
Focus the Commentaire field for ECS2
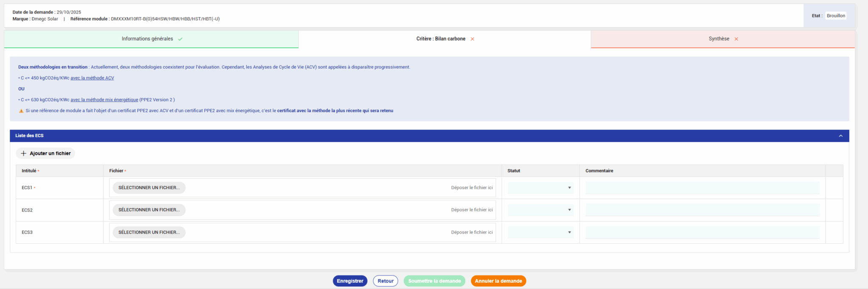point(702,210)
